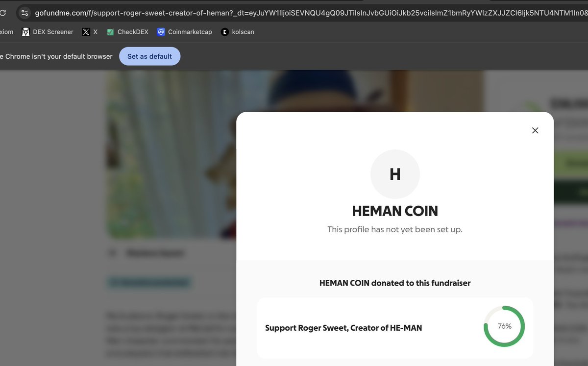588x366 pixels.
Task: Click the kolscan black favicon
Action: pos(225,32)
